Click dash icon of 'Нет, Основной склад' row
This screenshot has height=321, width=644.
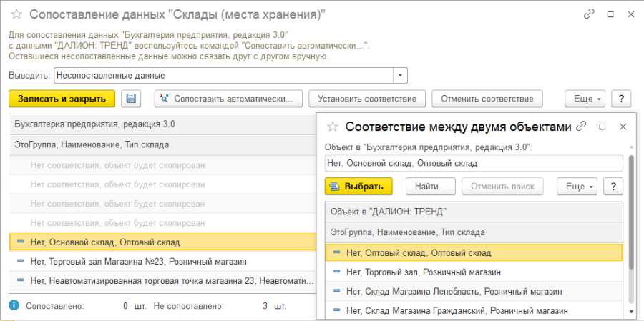click(x=21, y=242)
